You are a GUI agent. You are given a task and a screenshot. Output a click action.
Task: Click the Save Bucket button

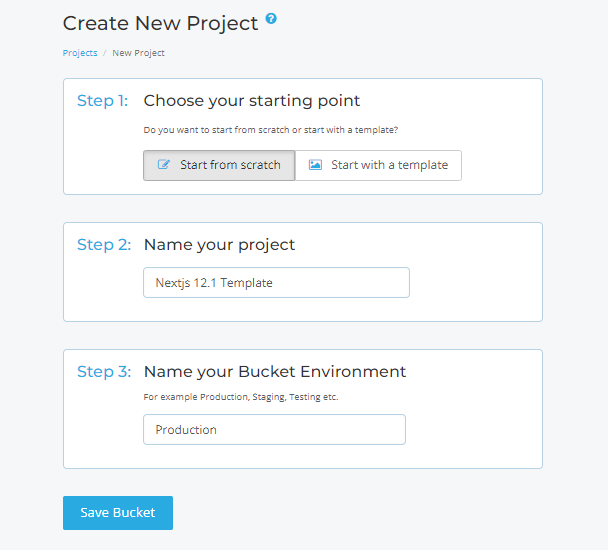118,513
